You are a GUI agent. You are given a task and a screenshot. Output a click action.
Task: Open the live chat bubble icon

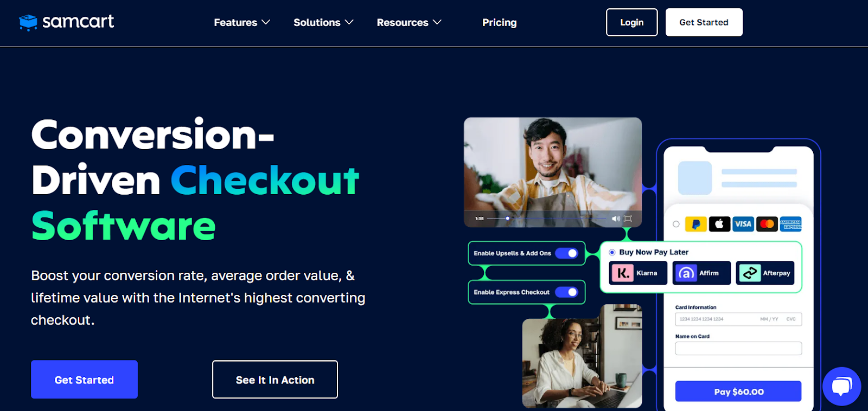click(x=841, y=386)
